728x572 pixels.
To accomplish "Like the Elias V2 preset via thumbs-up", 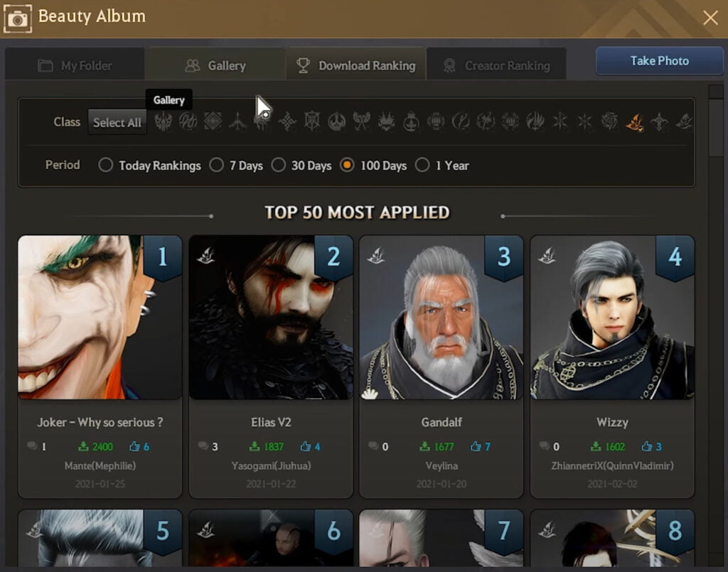I will (305, 446).
